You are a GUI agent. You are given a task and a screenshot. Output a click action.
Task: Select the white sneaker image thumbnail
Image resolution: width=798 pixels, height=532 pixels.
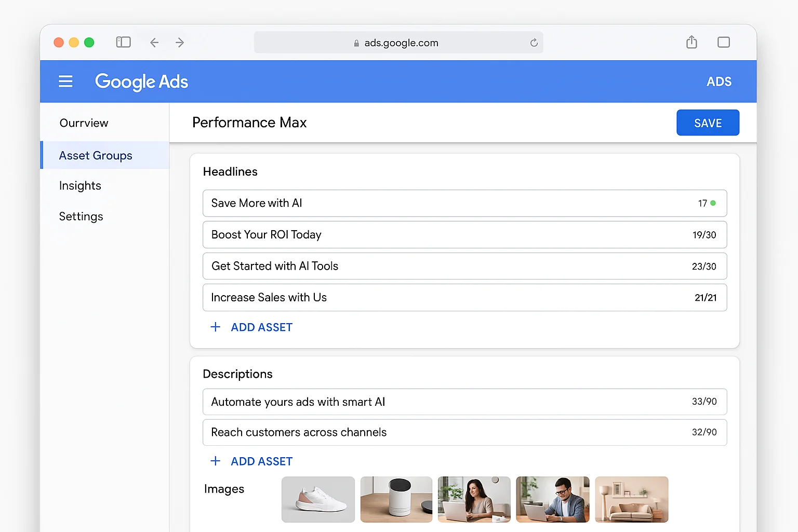[318, 499]
